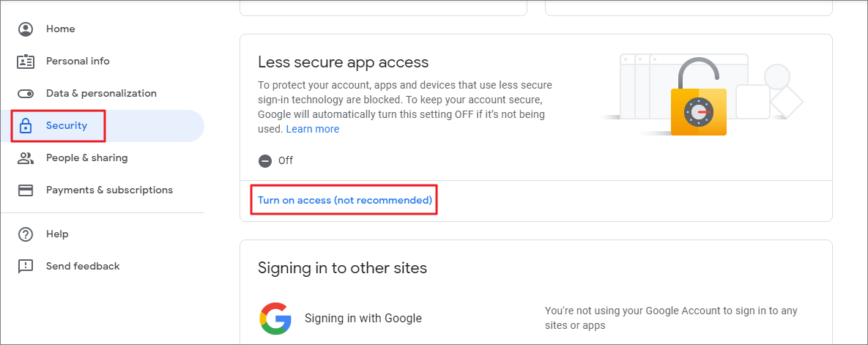
Task: Click the Less secure app access heading
Action: (x=344, y=62)
